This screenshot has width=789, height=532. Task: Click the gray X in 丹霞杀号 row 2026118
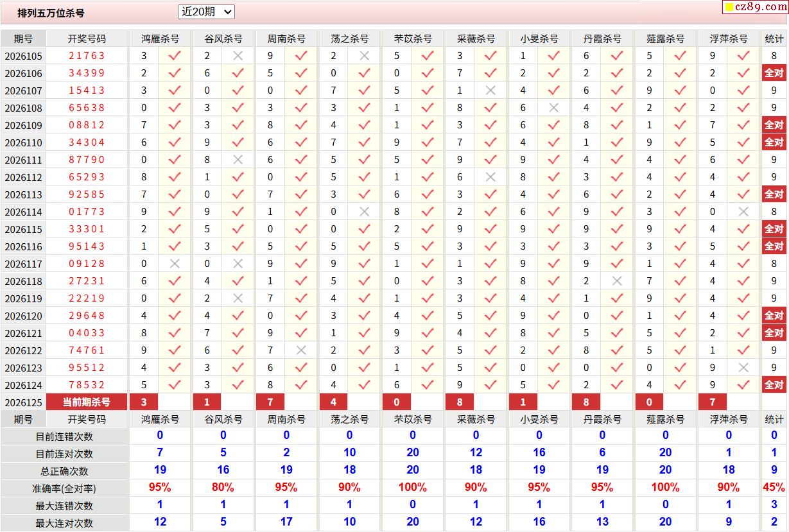(617, 281)
